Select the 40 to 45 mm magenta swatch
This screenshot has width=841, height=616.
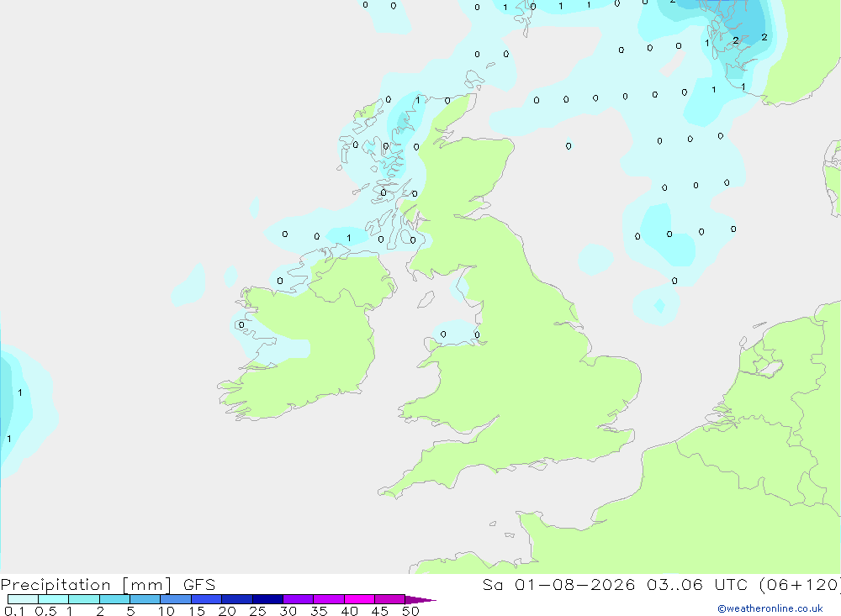coord(359,599)
